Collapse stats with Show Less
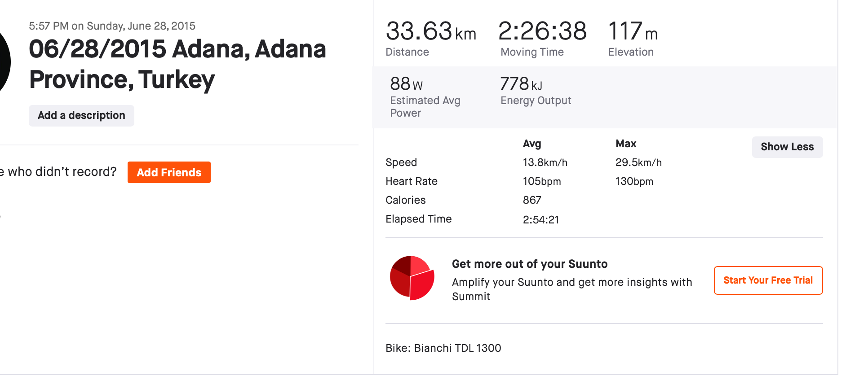Image resolution: width=868 pixels, height=376 pixels. pyautogui.click(x=787, y=147)
